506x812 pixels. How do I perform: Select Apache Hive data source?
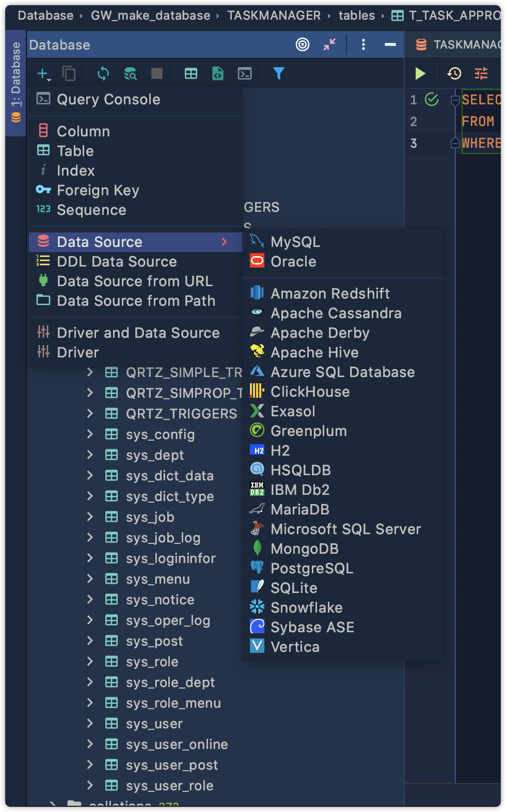(343, 352)
